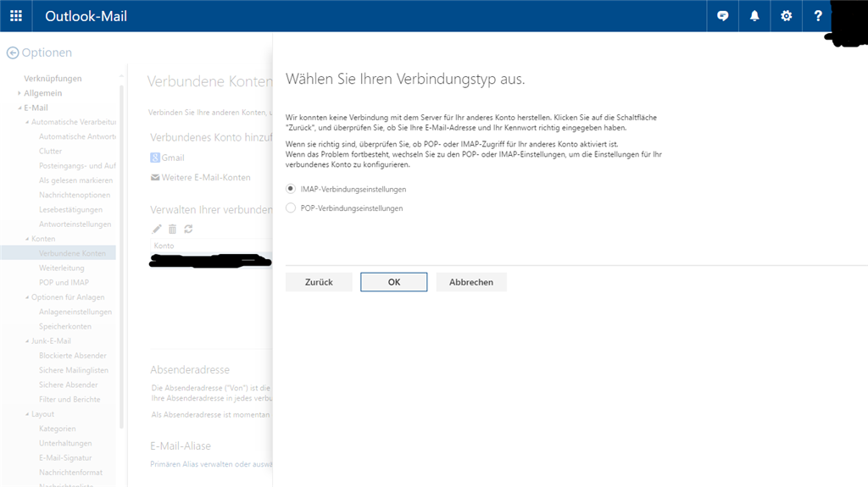This screenshot has width=868, height=487.
Task: Open Unterhaltungen option
Action: 65,443
